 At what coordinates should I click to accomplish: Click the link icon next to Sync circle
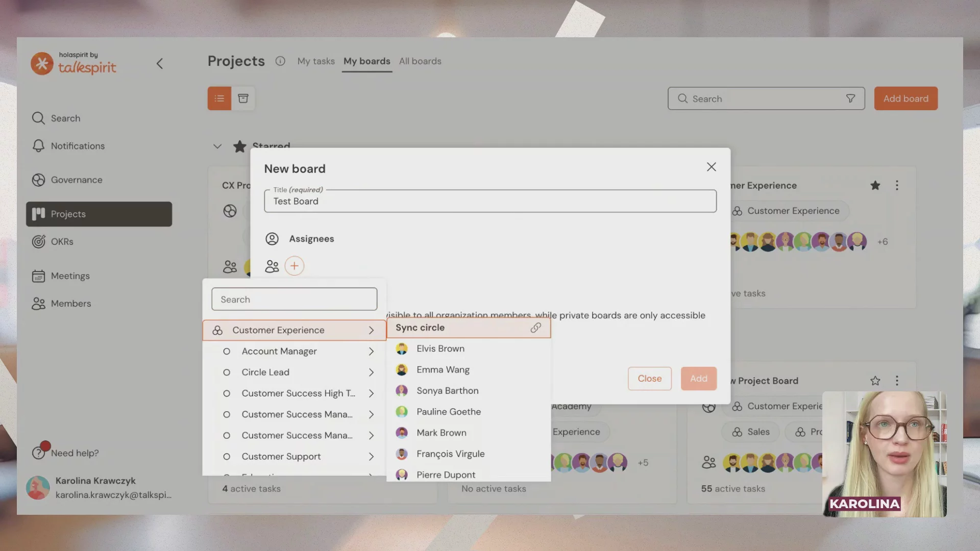click(535, 328)
